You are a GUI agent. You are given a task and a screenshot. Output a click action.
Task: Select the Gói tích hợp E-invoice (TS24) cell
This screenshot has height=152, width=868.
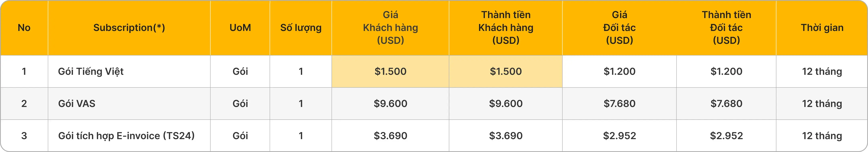pyautogui.click(x=126, y=136)
